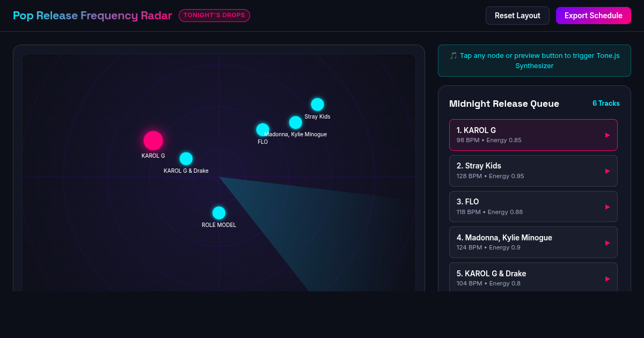Play preview for 4. Madonna, Kylie Minogue
Viewport: 644px width, 338px height.
click(x=608, y=243)
